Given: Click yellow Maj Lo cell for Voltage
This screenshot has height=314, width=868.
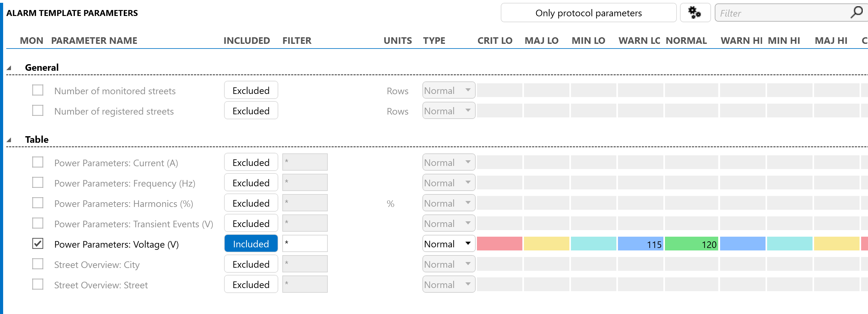Looking at the screenshot, I should (546, 244).
